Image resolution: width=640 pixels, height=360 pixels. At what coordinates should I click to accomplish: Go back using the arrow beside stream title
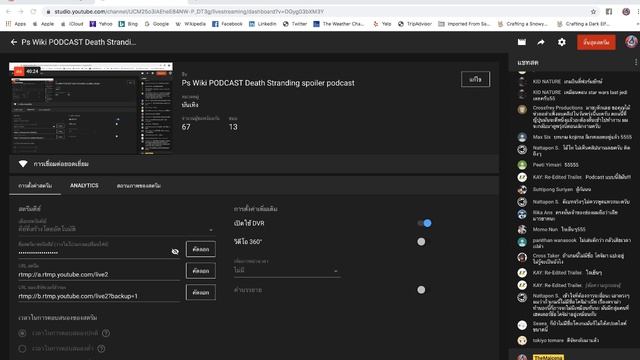tap(14, 42)
